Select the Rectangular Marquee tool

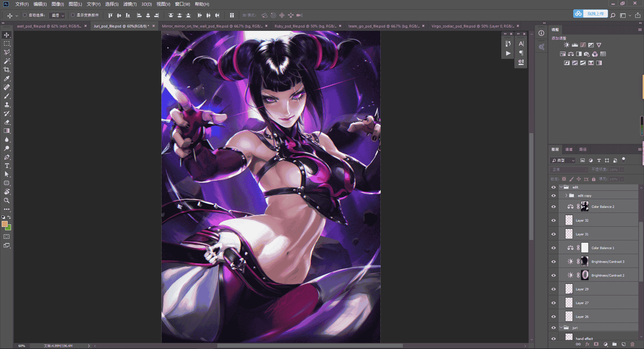click(x=7, y=44)
